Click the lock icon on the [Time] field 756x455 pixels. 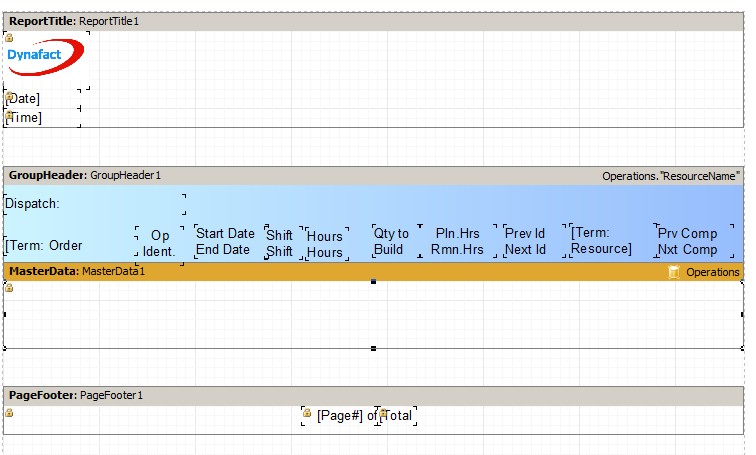pos(9,115)
